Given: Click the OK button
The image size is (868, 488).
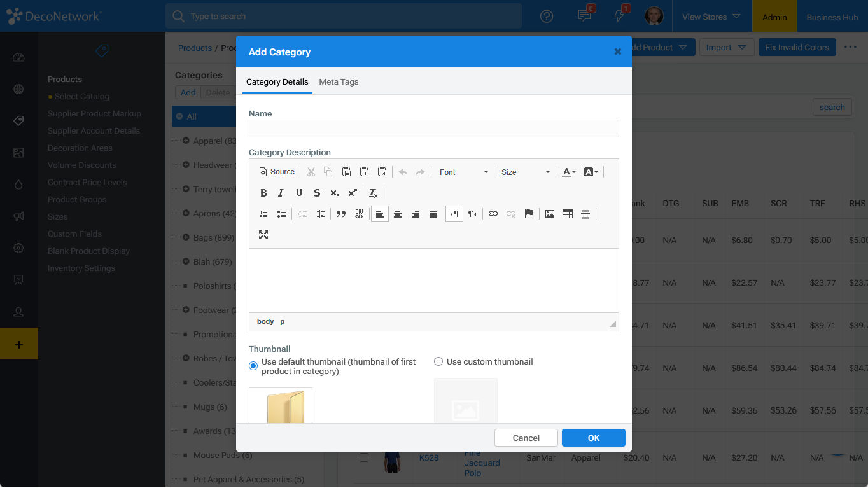Looking at the screenshot, I should click(593, 438).
